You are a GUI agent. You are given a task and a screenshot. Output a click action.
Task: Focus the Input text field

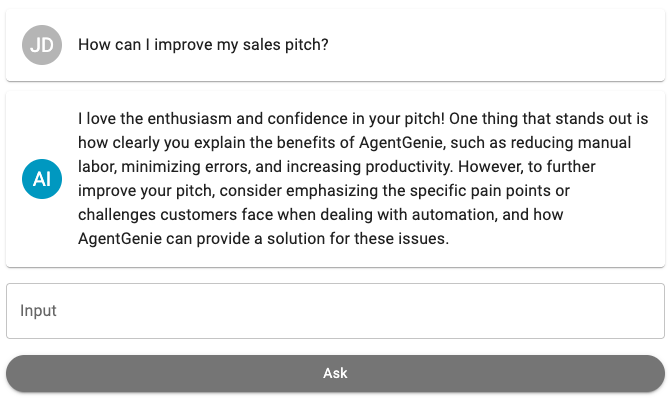coord(336,311)
